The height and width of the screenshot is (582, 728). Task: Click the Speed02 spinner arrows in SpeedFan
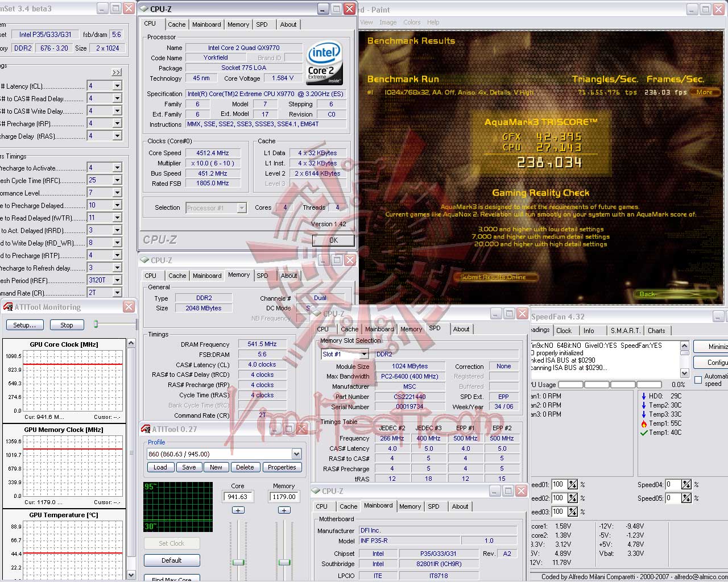572,498
